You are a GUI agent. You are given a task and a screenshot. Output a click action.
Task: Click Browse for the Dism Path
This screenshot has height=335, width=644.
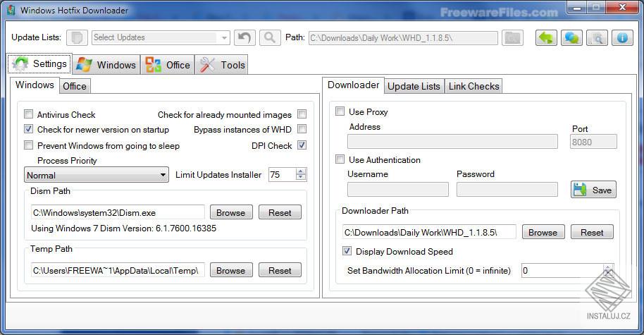coord(231,212)
